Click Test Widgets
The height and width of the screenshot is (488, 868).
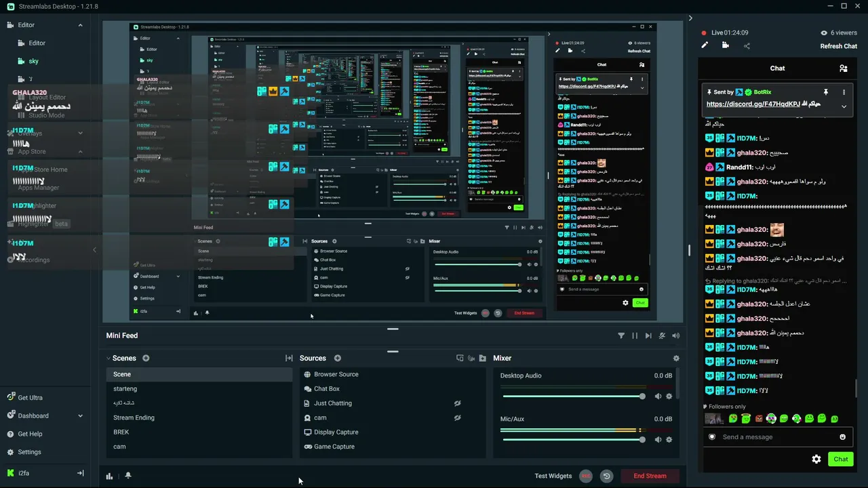coord(553,476)
